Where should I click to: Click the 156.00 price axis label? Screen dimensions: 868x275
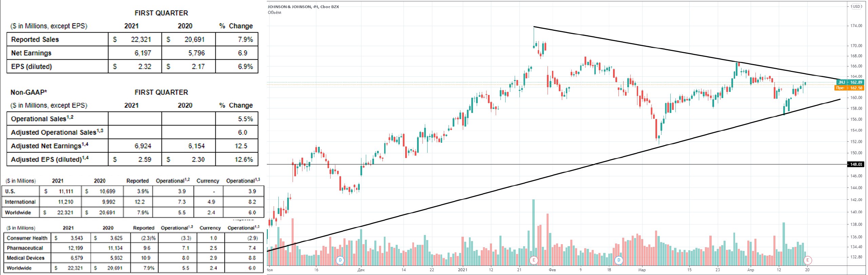[856, 119]
